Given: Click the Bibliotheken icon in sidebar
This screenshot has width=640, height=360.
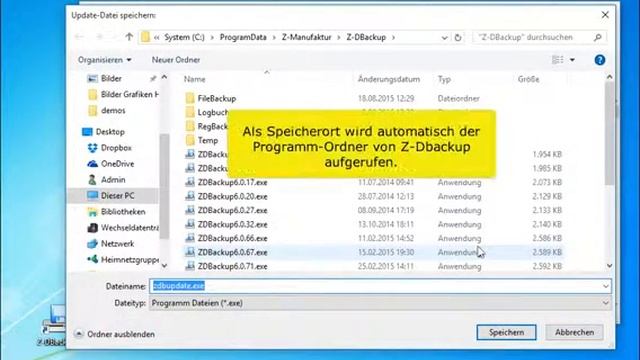Looking at the screenshot, I should (93, 211).
